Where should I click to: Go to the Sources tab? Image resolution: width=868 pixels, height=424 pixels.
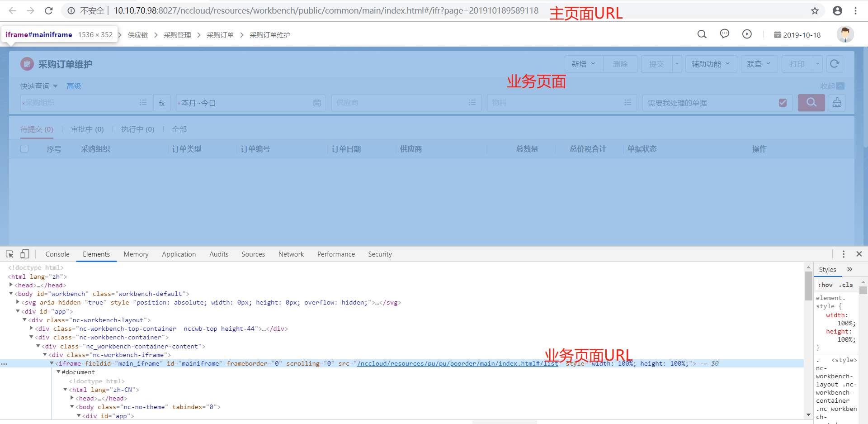click(x=253, y=254)
